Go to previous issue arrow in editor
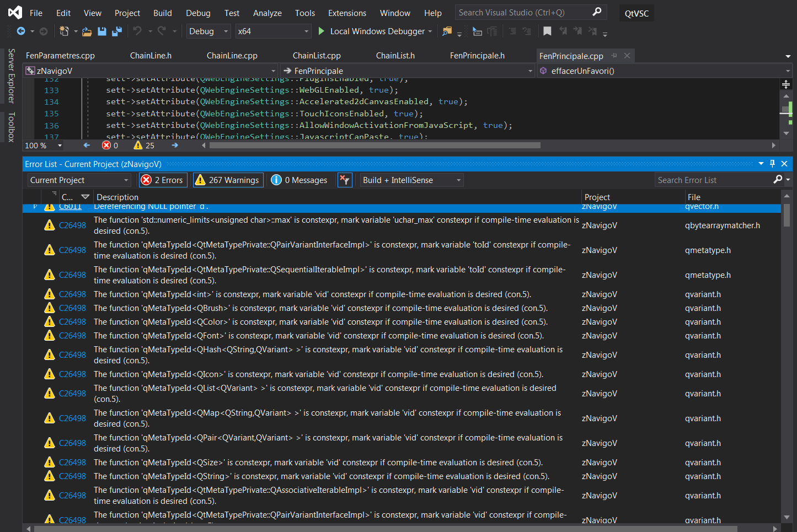Screen dimensions: 797x532 pyautogui.click(x=87, y=146)
